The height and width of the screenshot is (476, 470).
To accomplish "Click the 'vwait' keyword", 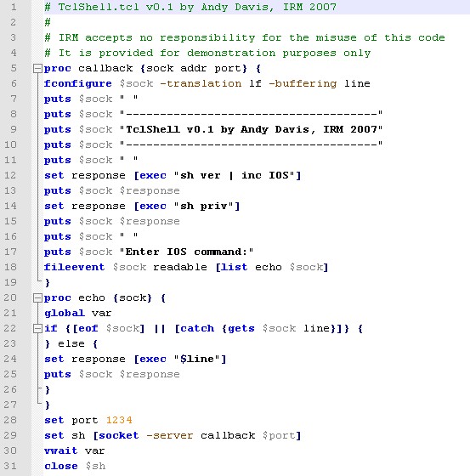I will point(61,450).
